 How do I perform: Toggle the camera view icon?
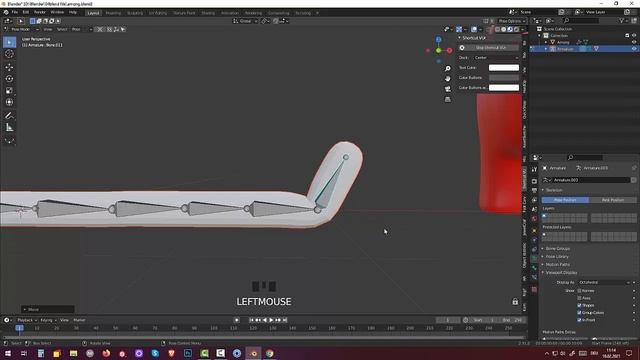(448, 89)
